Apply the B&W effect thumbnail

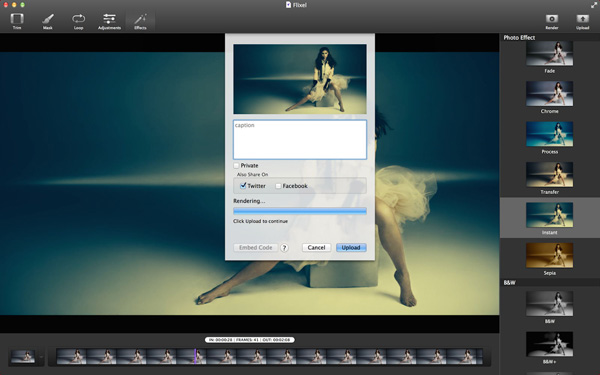coord(549,303)
